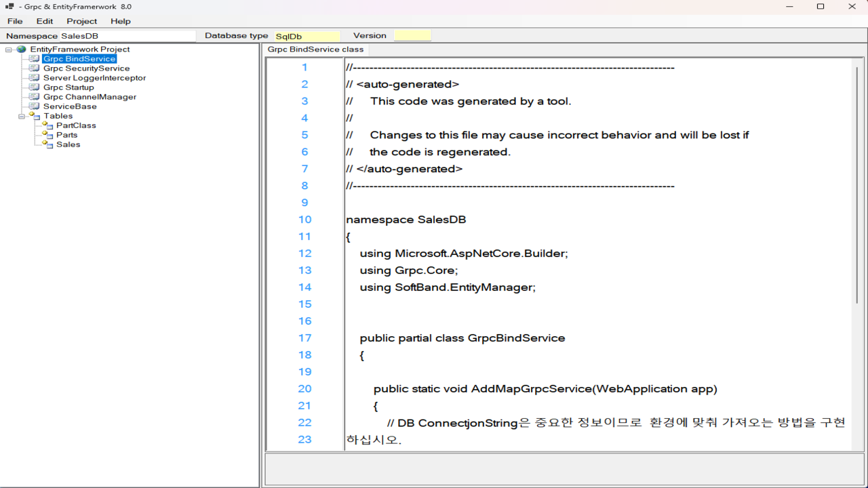Click the ServiceBase node icon
Viewport: 868px width, 488px height.
click(x=34, y=106)
